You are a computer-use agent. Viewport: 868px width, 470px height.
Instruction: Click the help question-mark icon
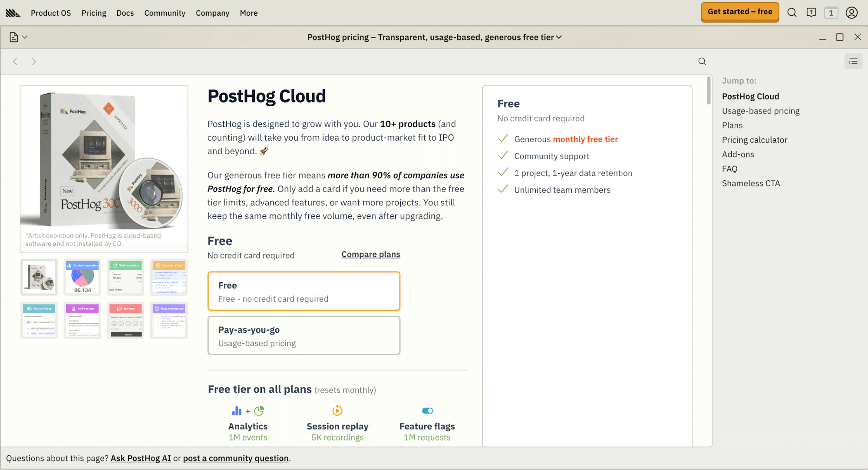click(811, 13)
